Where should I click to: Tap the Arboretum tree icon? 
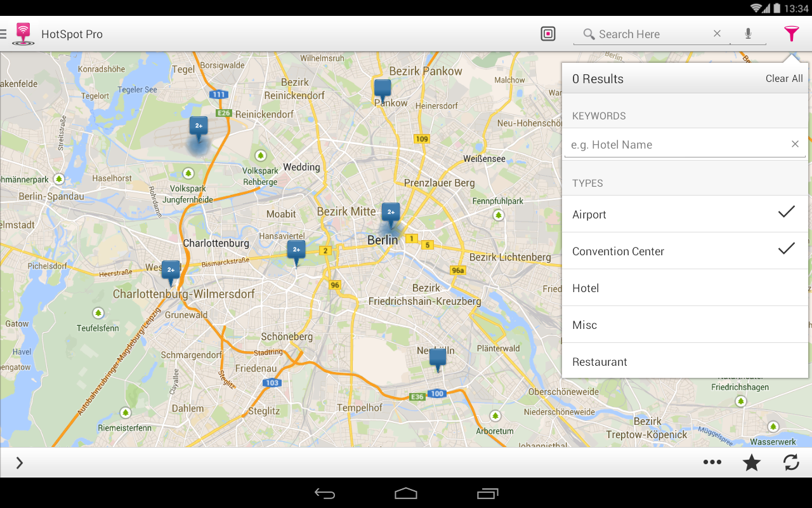[495, 415]
